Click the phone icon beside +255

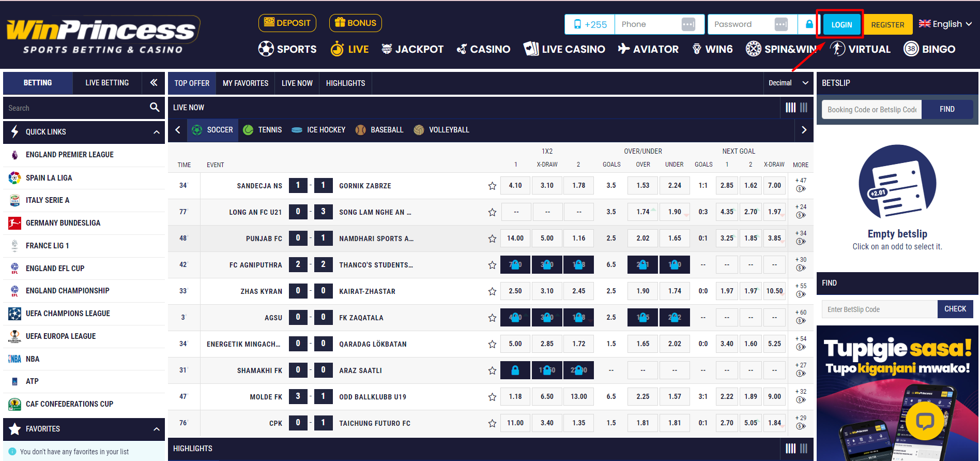click(577, 24)
